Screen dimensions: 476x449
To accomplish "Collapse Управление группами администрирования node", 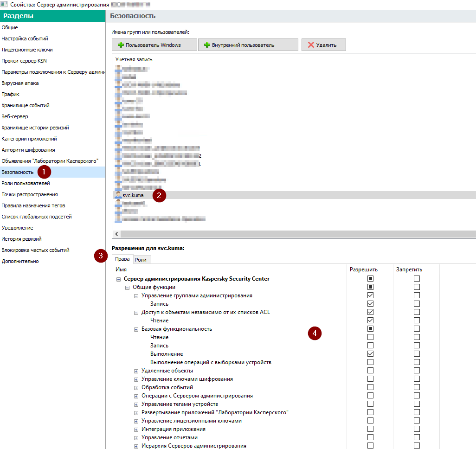I will [136, 296].
